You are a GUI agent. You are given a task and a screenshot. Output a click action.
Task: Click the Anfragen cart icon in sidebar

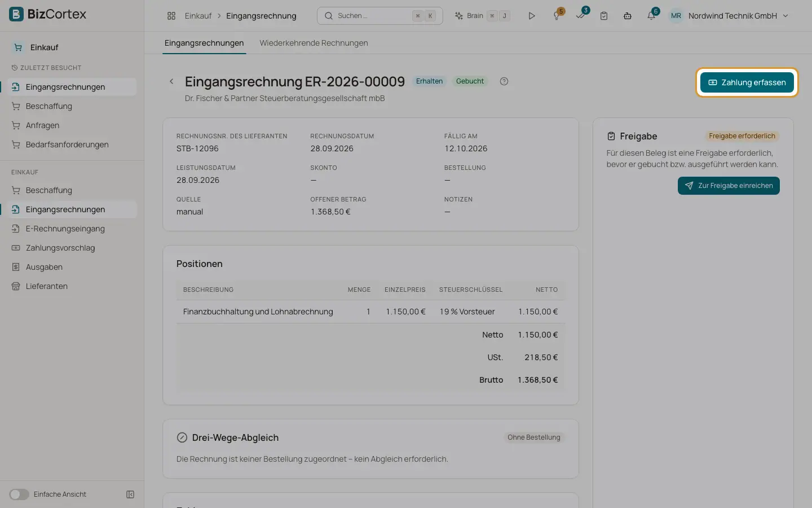click(16, 125)
